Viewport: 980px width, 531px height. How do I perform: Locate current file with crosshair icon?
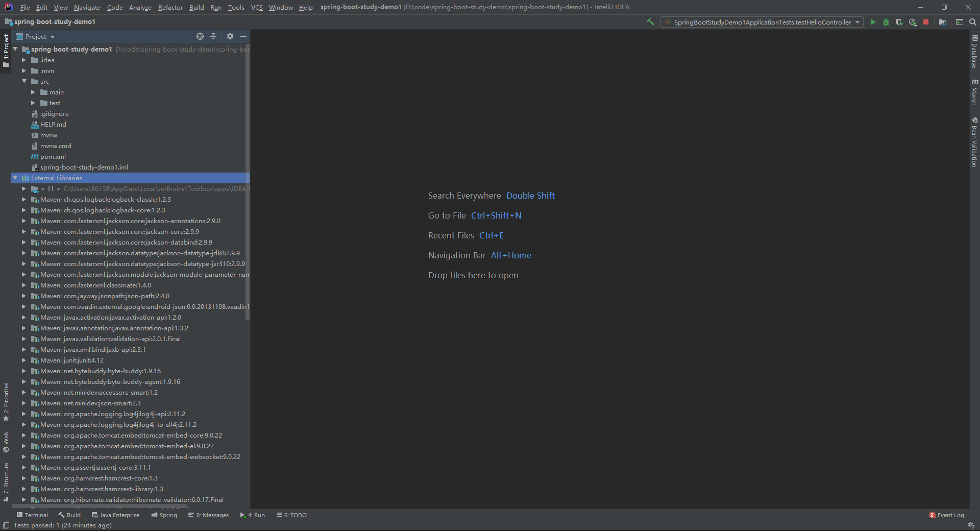pyautogui.click(x=200, y=36)
